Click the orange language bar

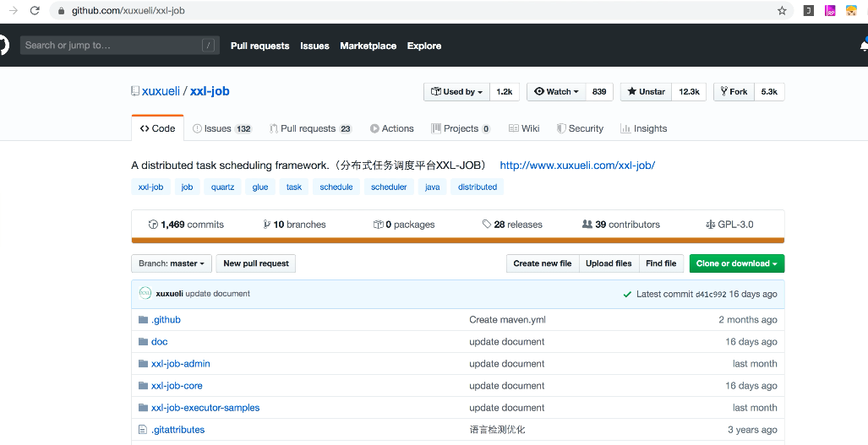[x=458, y=241]
